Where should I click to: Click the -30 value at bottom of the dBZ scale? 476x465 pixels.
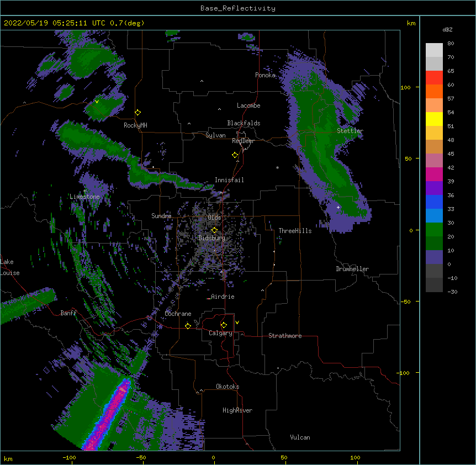tap(452, 292)
